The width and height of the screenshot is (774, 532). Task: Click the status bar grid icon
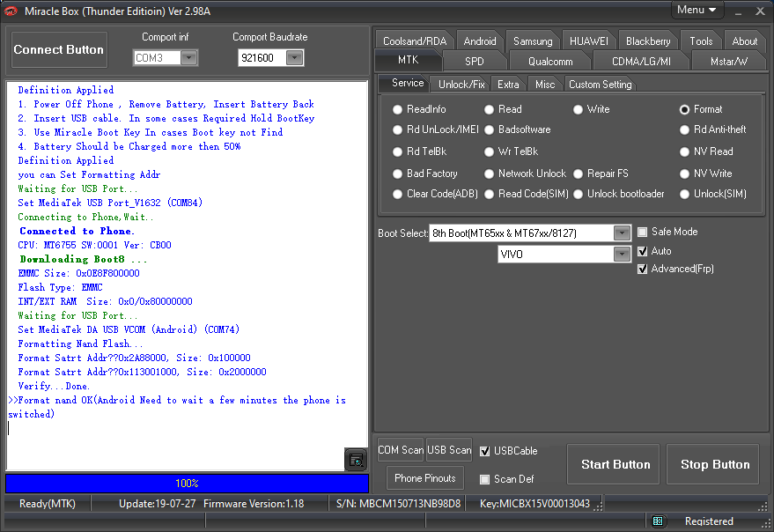pos(658,521)
